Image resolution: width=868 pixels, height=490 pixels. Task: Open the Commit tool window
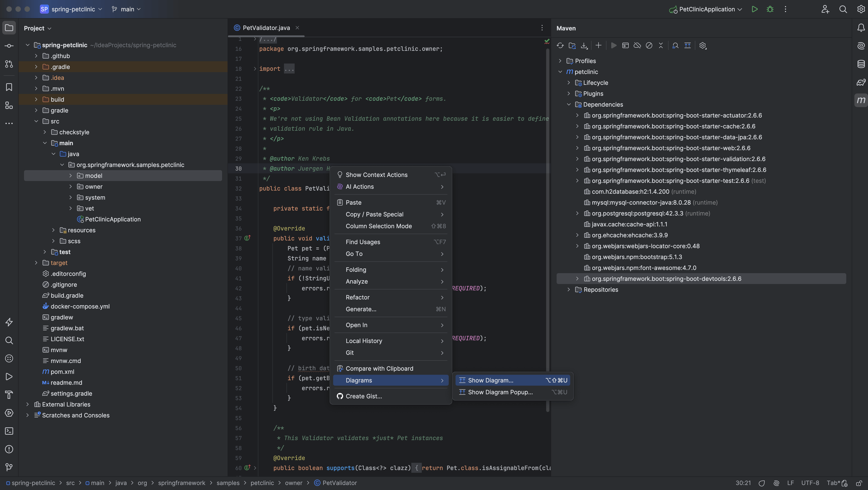click(x=9, y=46)
